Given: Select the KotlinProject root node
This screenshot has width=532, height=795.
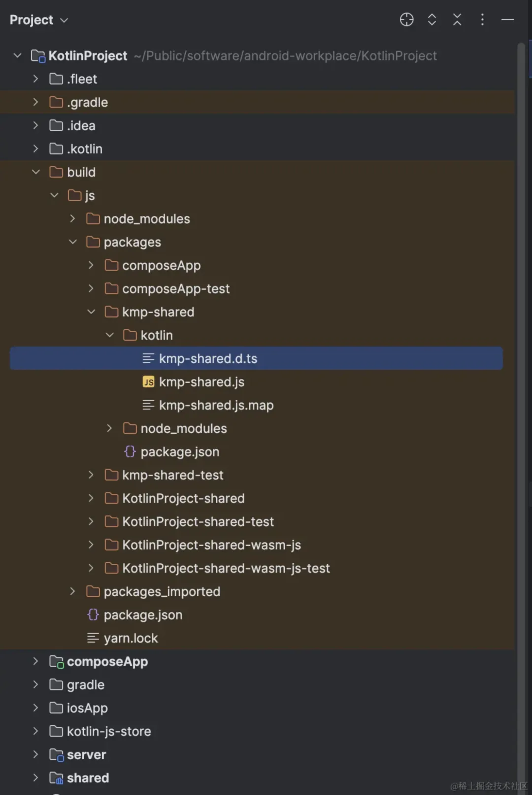Looking at the screenshot, I should pyautogui.click(x=88, y=56).
